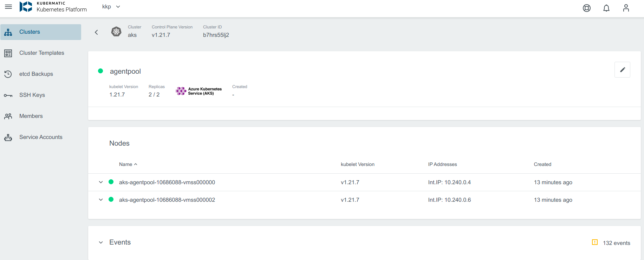Open the notifications bell
644x260 pixels.
[x=606, y=8]
